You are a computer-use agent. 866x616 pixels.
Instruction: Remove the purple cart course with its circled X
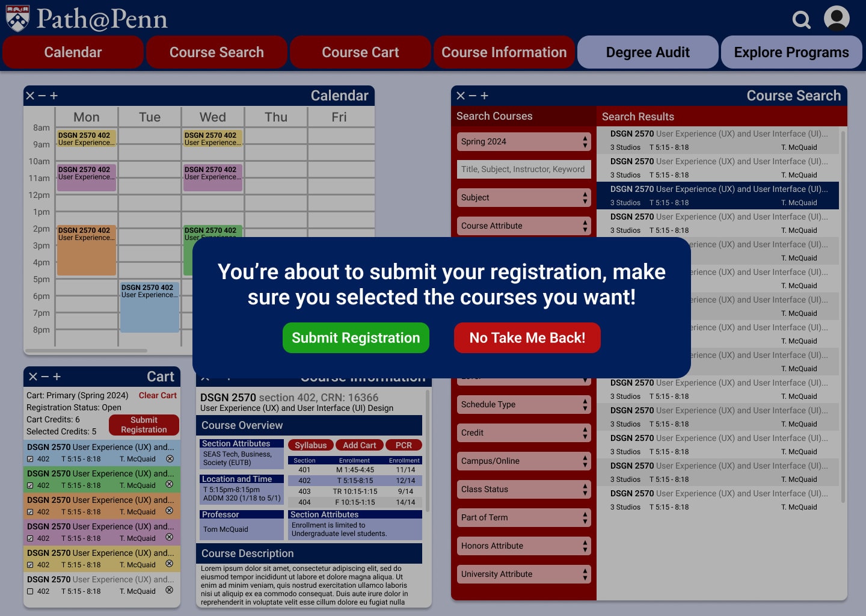(x=170, y=537)
